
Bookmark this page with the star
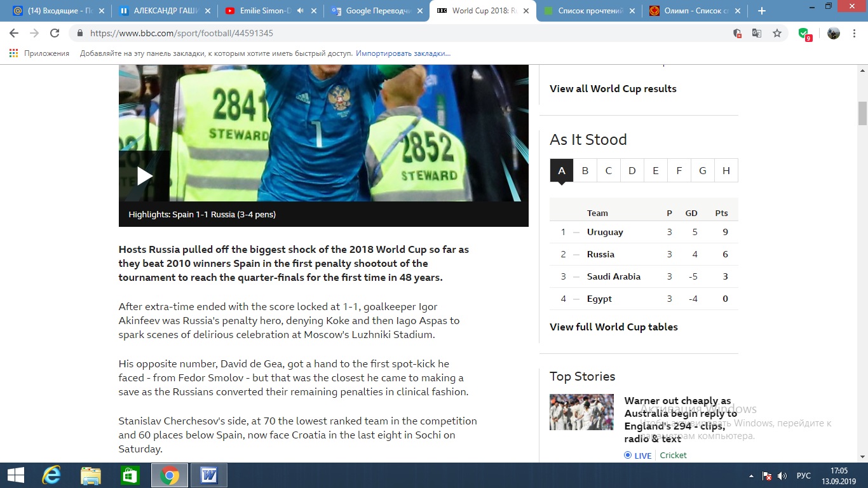pos(777,33)
